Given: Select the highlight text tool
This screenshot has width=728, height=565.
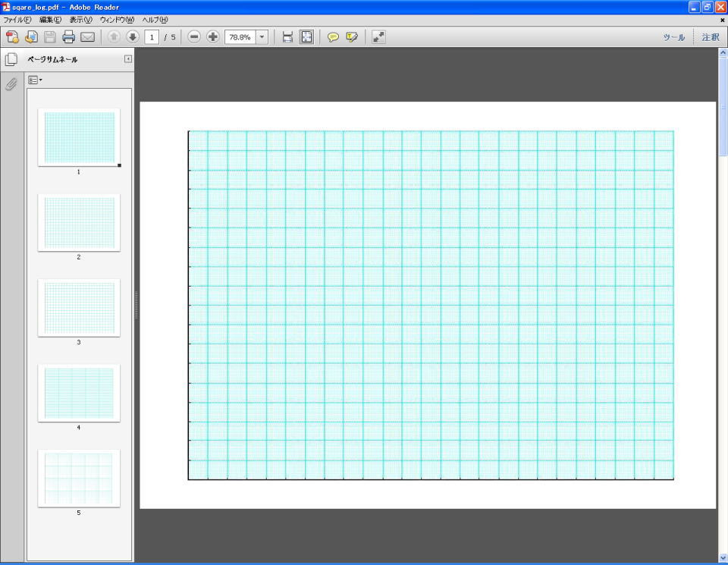Looking at the screenshot, I should point(352,37).
